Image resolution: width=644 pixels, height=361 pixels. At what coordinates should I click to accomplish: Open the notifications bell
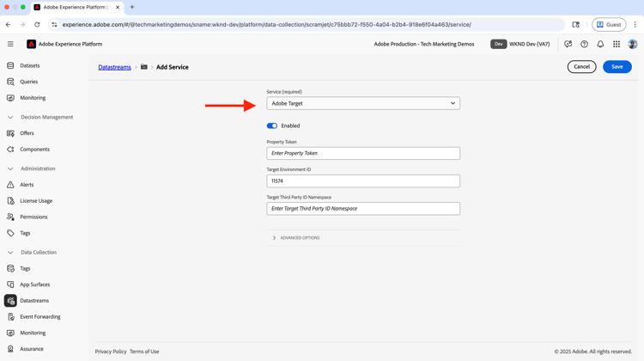(600, 44)
